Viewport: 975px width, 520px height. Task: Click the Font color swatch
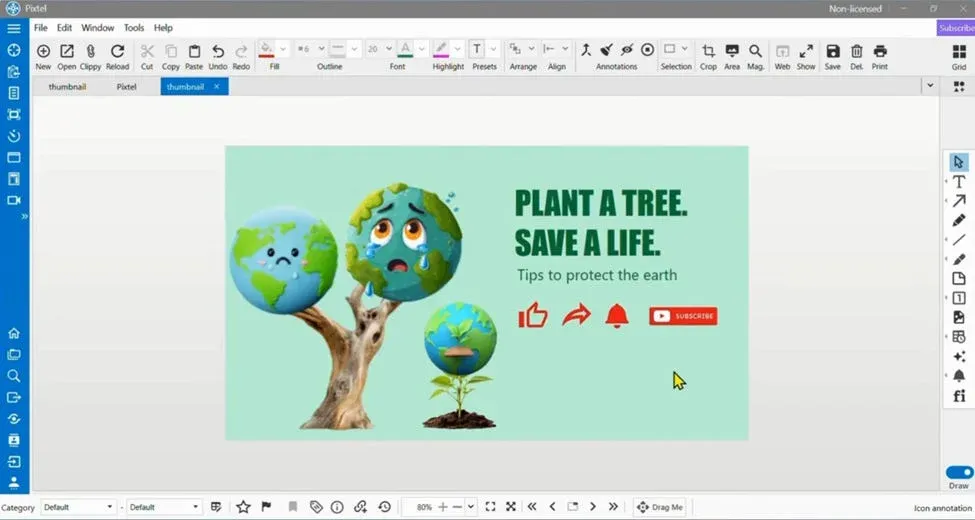coord(405,49)
